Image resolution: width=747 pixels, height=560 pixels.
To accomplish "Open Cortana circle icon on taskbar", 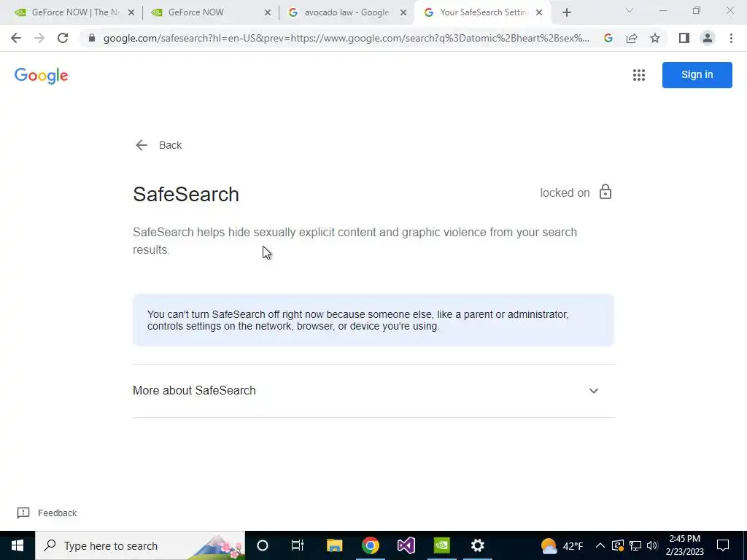I will pos(263,545).
